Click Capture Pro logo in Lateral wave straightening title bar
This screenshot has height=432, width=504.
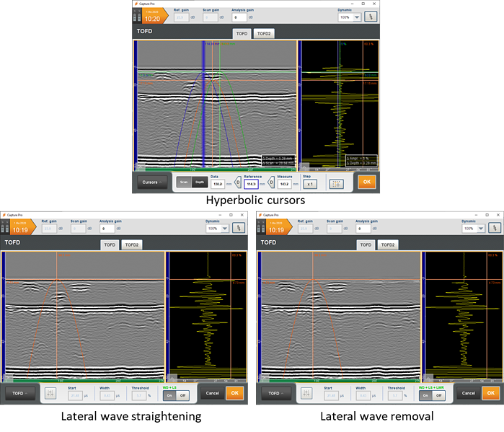point(4,215)
